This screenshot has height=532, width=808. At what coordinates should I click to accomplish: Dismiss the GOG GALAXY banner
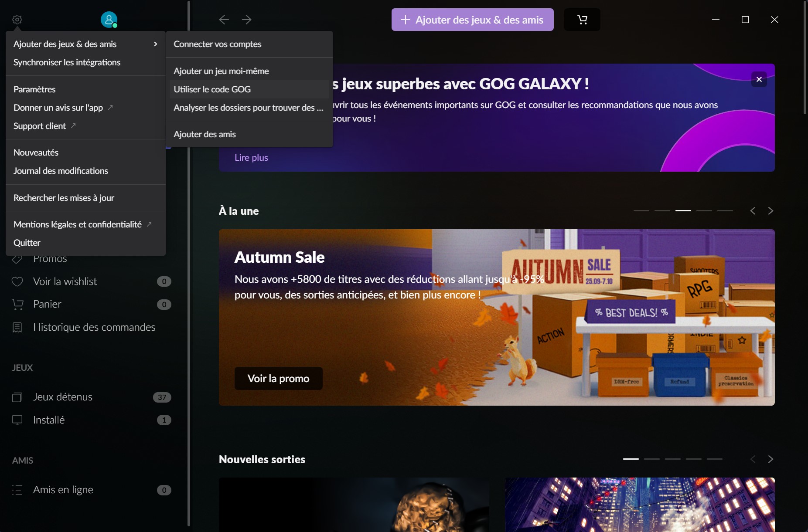pyautogui.click(x=759, y=79)
